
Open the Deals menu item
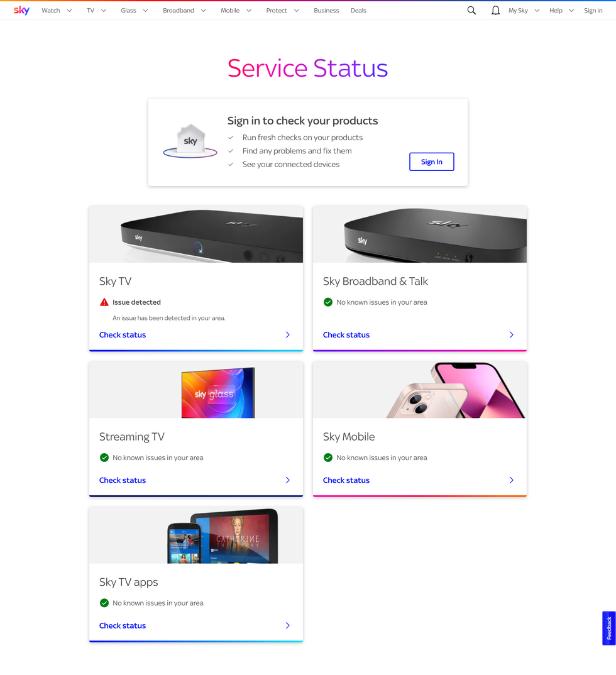(358, 10)
